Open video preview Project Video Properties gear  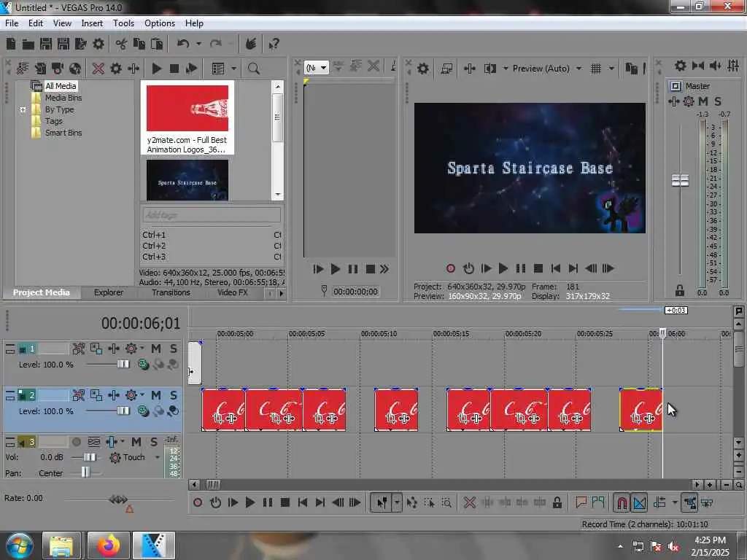[422, 69]
